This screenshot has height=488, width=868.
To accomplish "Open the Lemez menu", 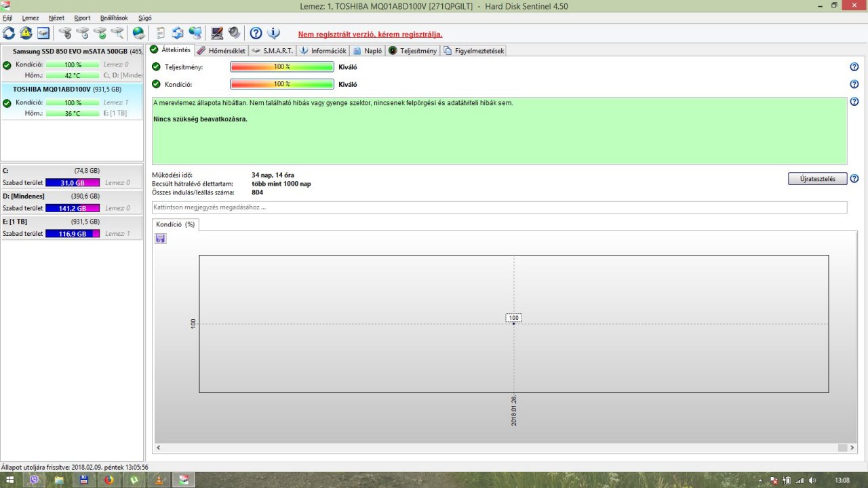I will pos(31,18).
